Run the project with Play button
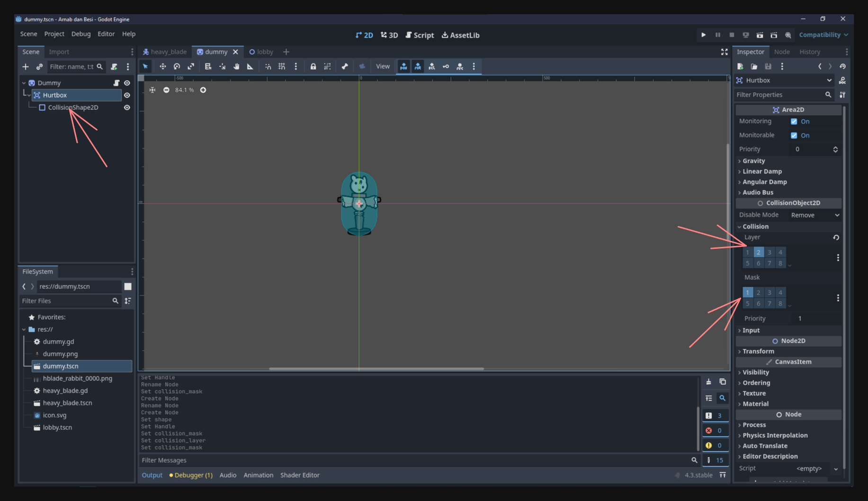 [703, 35]
